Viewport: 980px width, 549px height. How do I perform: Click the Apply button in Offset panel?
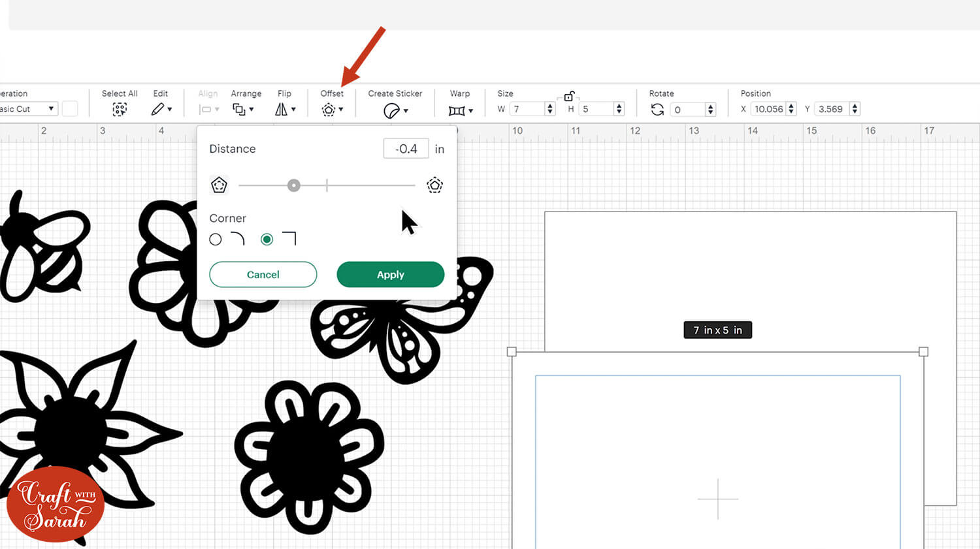[x=391, y=275]
